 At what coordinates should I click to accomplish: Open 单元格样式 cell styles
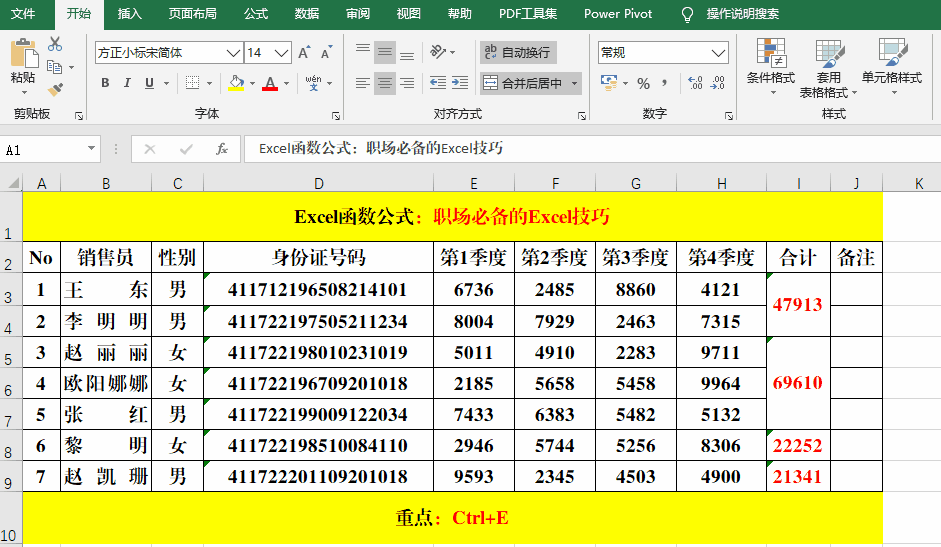pyautogui.click(x=892, y=67)
